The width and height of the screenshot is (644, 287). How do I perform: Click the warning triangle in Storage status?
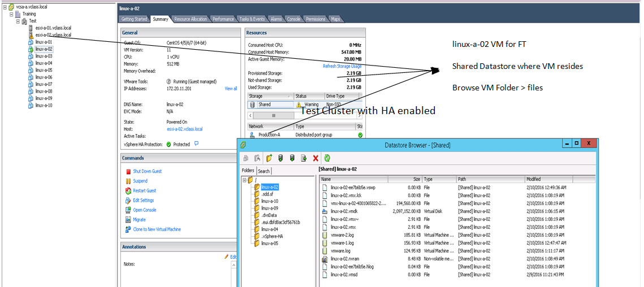pos(299,105)
